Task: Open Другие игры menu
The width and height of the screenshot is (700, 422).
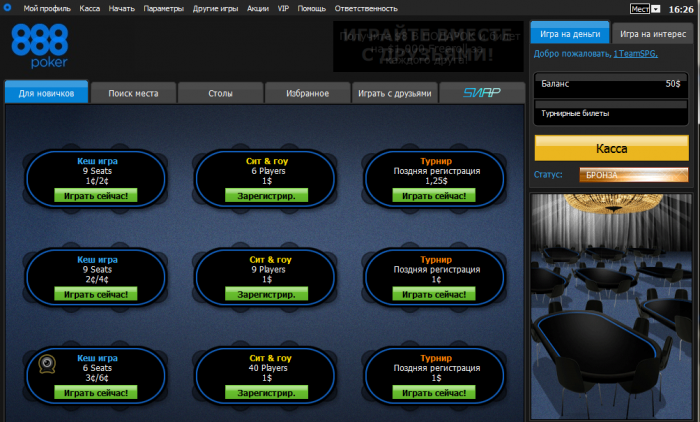Action: tap(215, 8)
